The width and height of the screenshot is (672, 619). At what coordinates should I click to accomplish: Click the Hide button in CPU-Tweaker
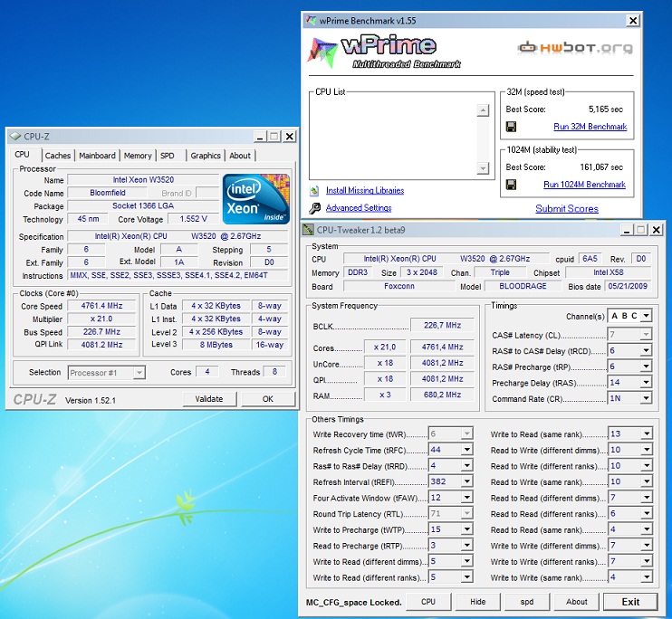[477, 602]
